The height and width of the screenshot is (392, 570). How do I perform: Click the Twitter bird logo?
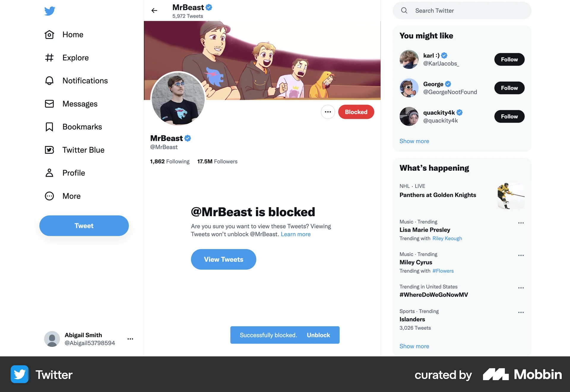pos(50,11)
